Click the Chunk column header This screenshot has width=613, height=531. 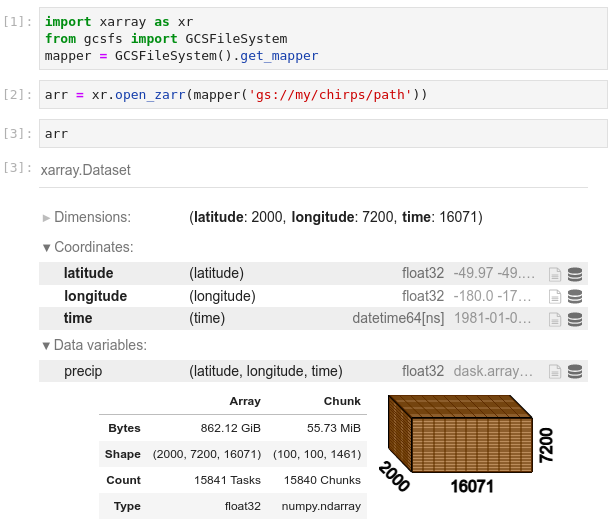[x=342, y=401]
